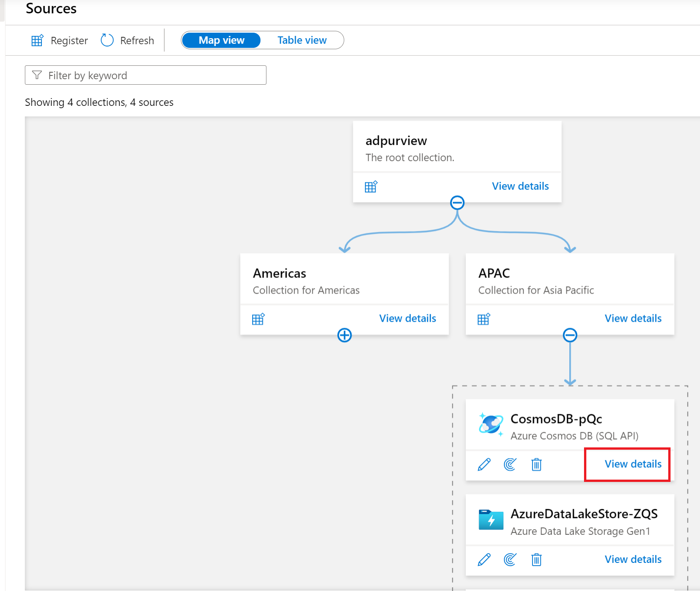This screenshot has height=591, width=700.
Task: Open View details for Americas collection
Action: pyautogui.click(x=407, y=319)
